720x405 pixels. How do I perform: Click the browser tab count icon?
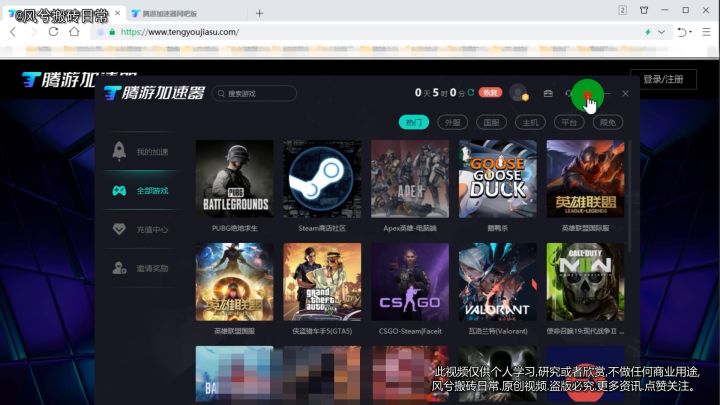pos(623,10)
